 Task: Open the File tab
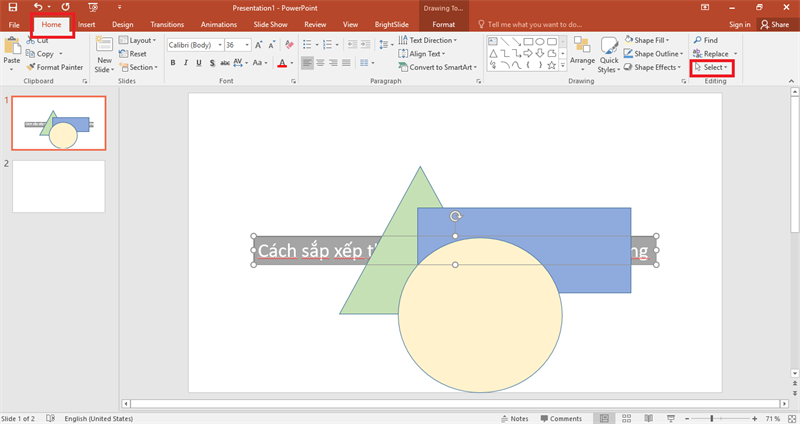point(14,24)
